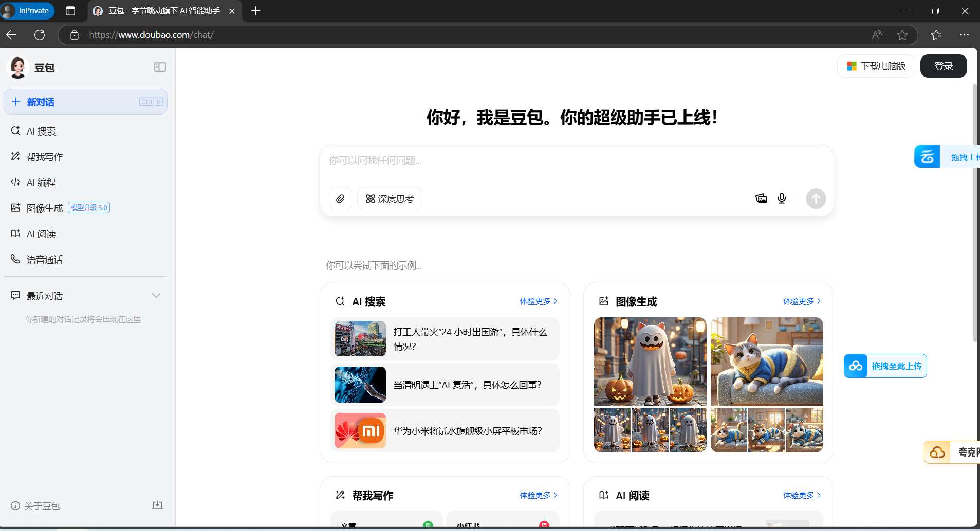
Task: Click the screenshot capture icon in the input box
Action: [x=761, y=198]
